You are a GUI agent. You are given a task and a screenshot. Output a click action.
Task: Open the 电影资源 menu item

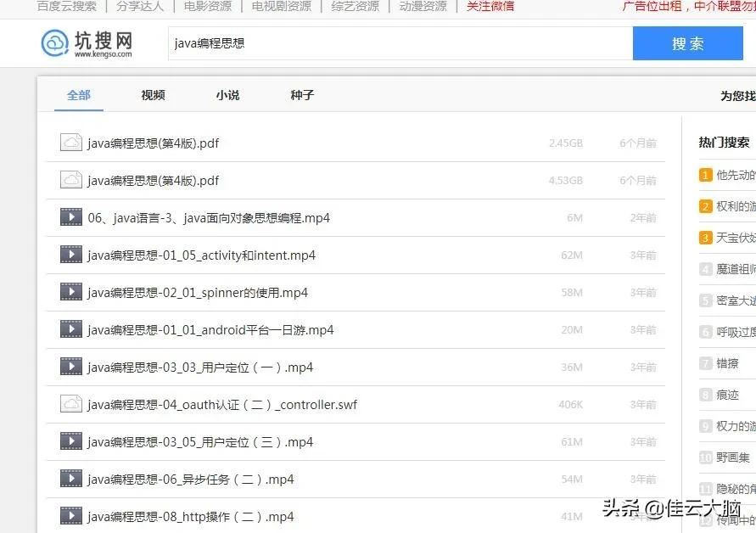pyautogui.click(x=208, y=6)
